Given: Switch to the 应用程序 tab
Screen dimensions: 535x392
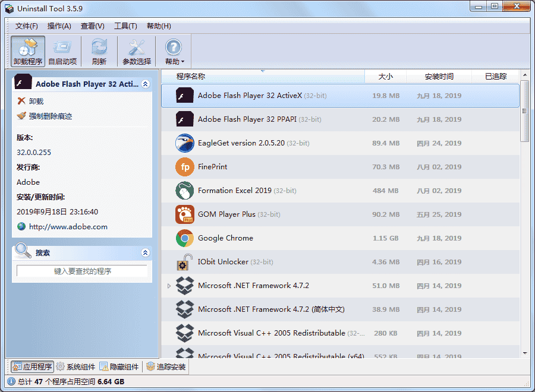Looking at the screenshot, I should click(x=33, y=367).
